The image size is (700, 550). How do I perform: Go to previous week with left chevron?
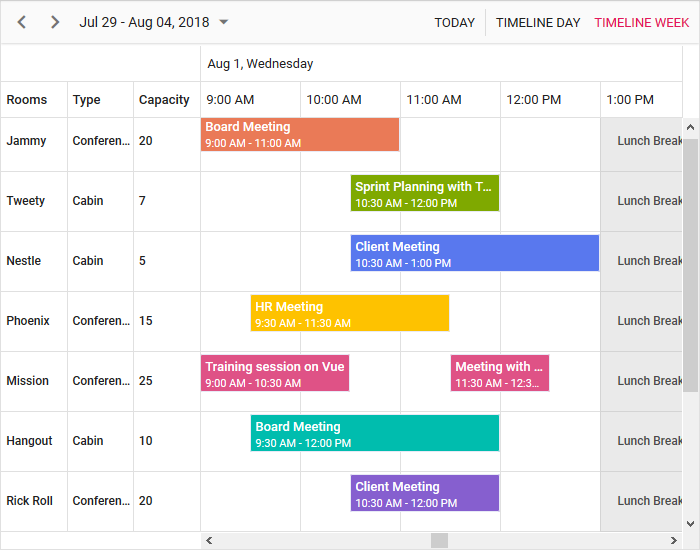pyautogui.click(x=22, y=22)
